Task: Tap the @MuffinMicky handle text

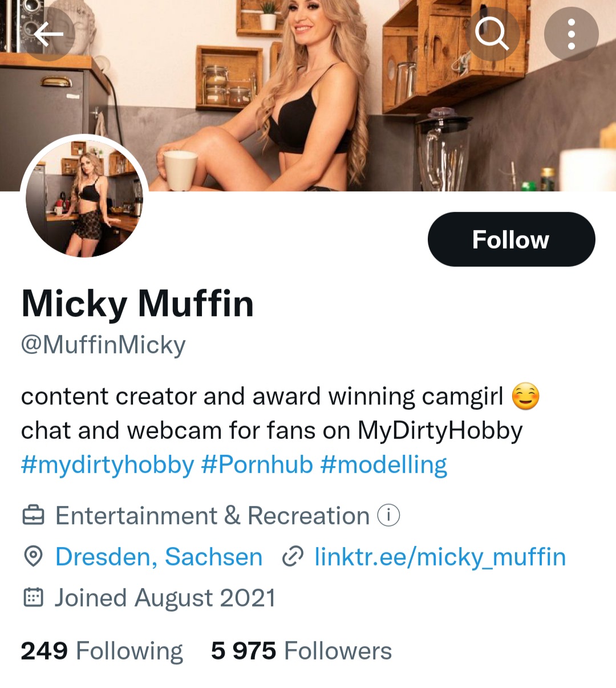Action: (103, 344)
